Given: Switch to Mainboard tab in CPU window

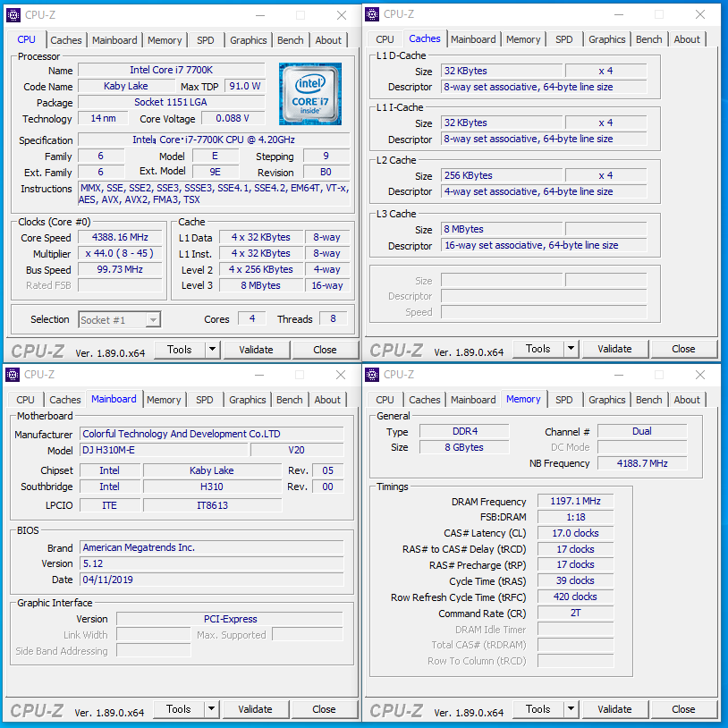Looking at the screenshot, I should (114, 40).
